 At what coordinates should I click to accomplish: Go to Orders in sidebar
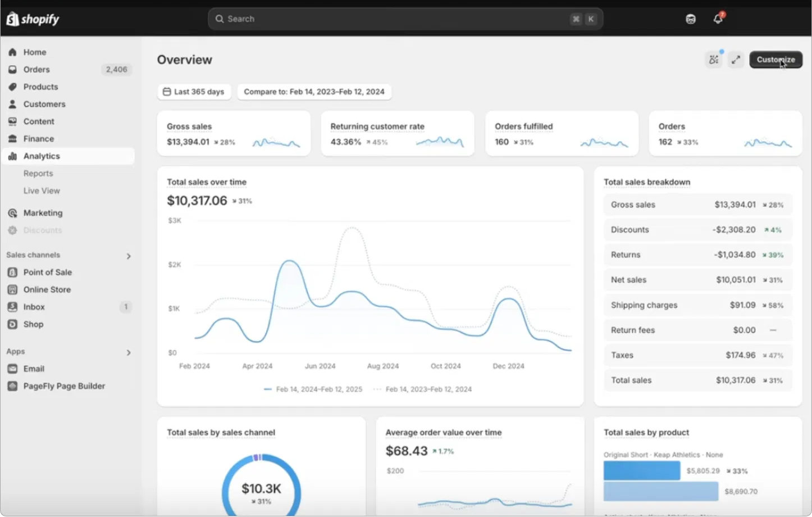click(x=37, y=70)
